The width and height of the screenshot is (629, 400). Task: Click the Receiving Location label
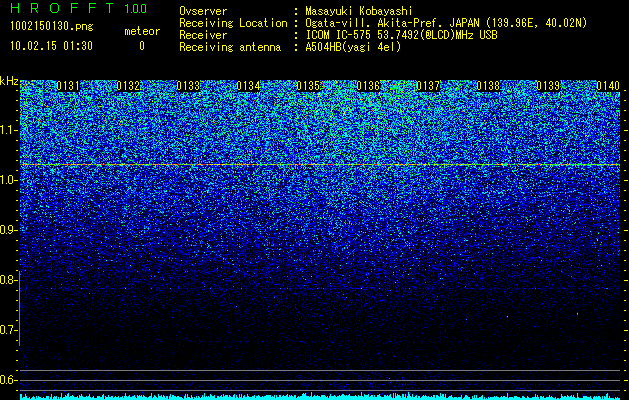click(233, 24)
